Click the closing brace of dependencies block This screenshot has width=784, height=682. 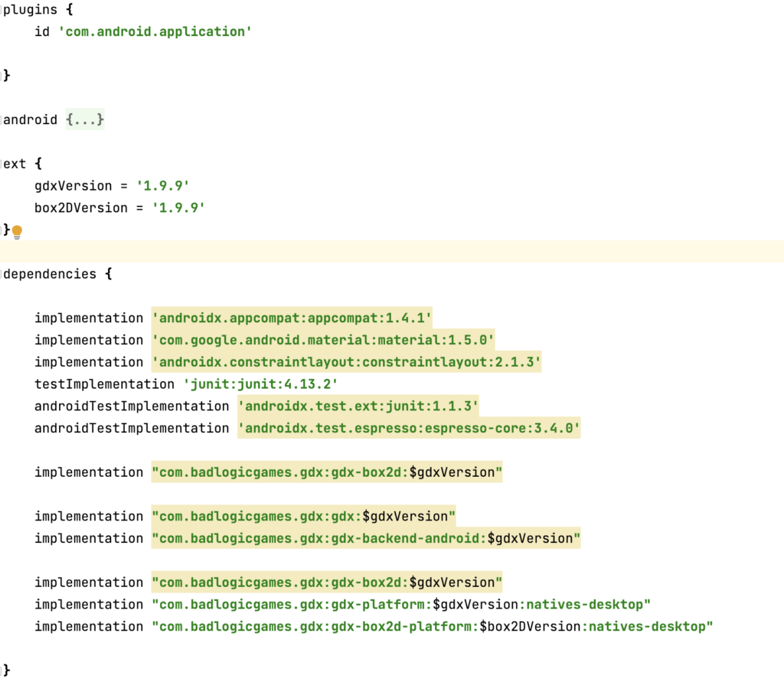[x=6, y=670]
